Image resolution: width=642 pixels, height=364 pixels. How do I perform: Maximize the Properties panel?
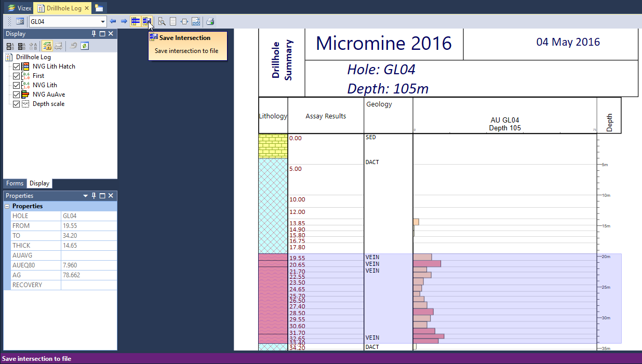coord(102,196)
